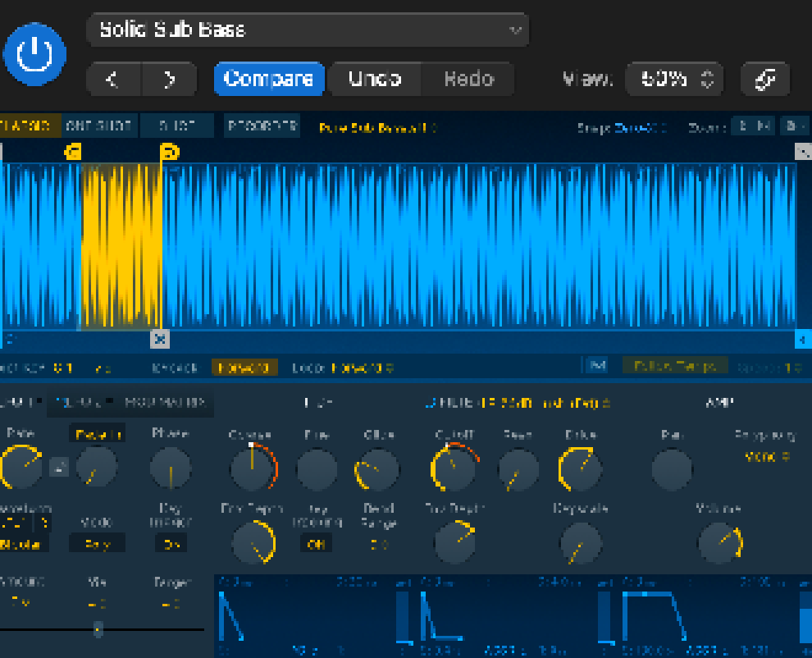Toggle the Filter on/off button
The height and width of the screenshot is (658, 812).
429,403
